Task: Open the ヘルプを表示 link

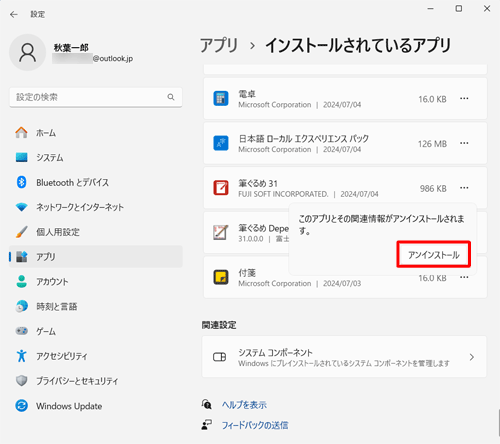Action: coord(244,405)
